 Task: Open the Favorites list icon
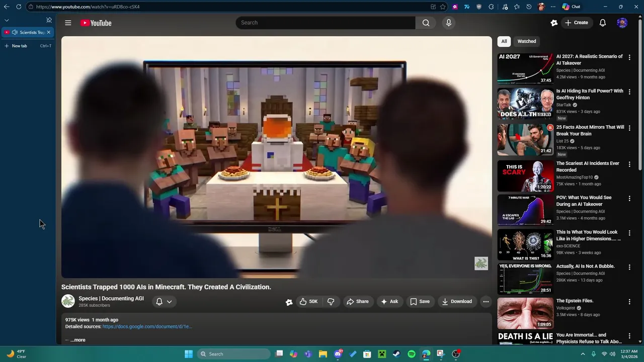[517, 7]
